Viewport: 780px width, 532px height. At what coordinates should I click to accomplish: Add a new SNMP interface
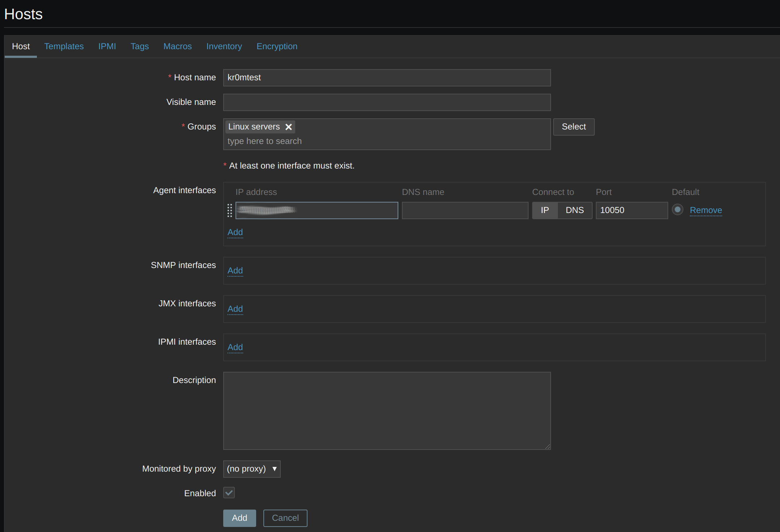click(235, 271)
